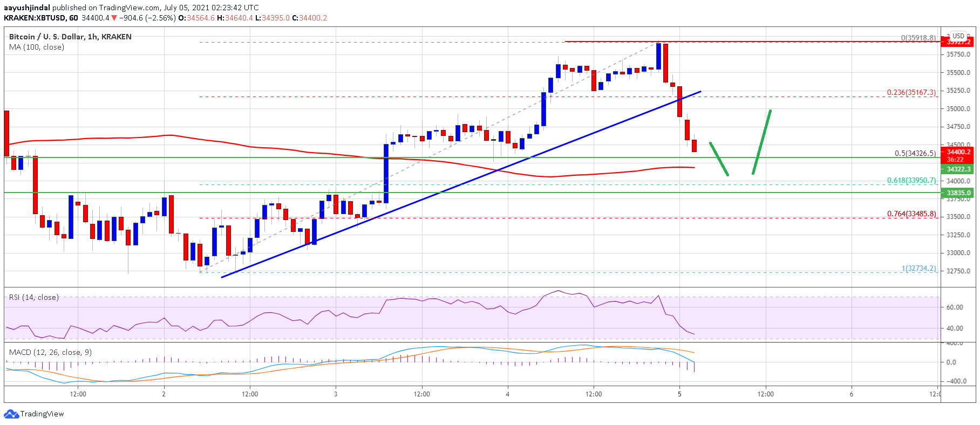Click the MACD 0.0 axis value

point(951,362)
